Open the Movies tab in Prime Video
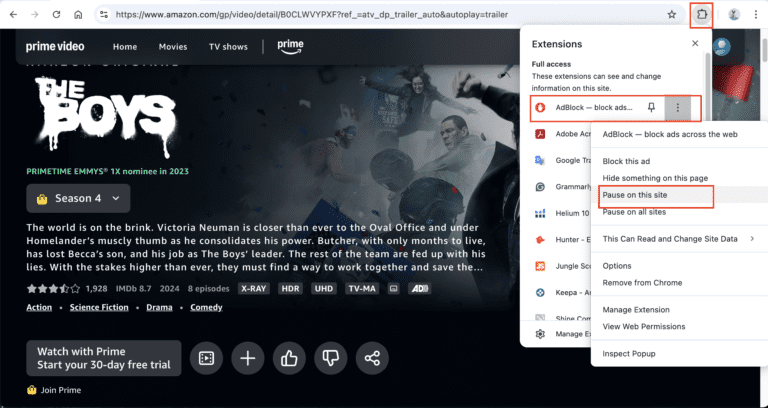 pyautogui.click(x=172, y=47)
